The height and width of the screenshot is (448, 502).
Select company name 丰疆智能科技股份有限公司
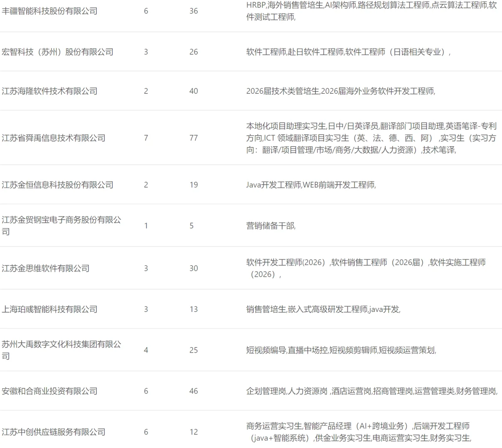pos(49,11)
